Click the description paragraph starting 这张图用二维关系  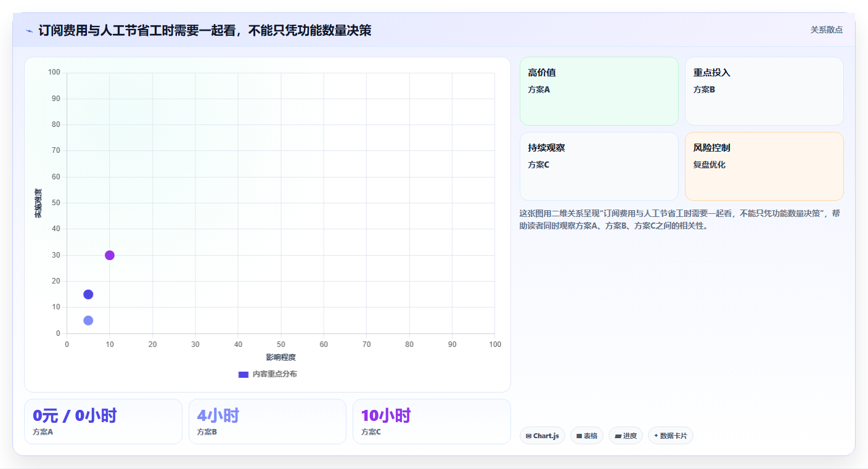click(679, 219)
